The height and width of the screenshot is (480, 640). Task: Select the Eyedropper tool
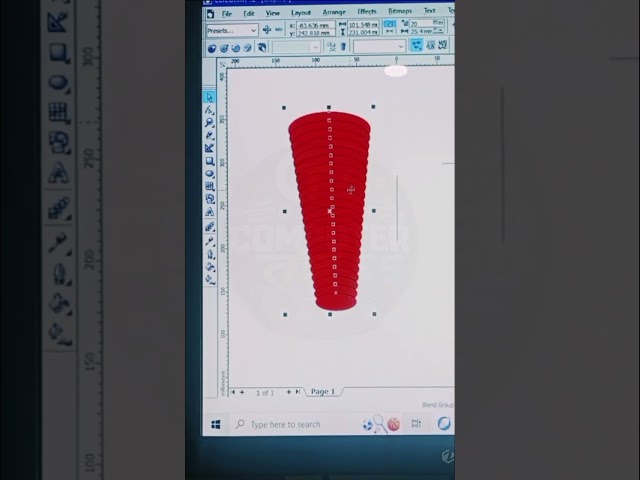point(210,241)
